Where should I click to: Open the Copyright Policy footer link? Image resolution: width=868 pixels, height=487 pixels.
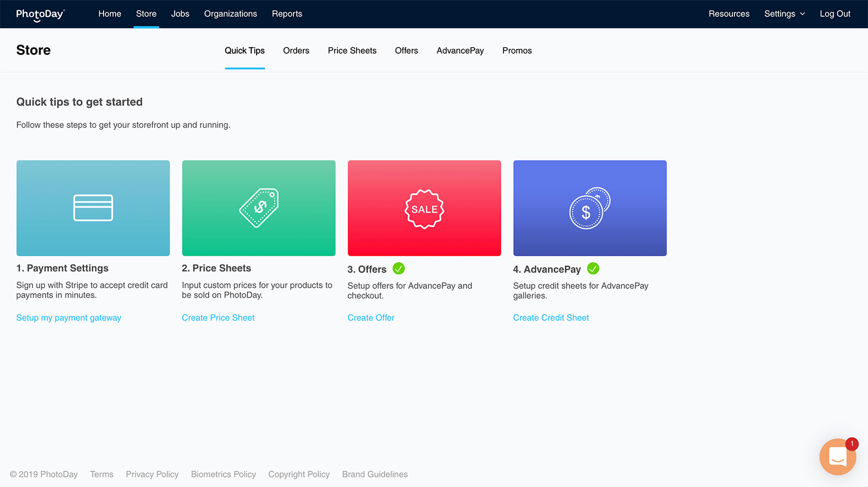[x=299, y=475]
